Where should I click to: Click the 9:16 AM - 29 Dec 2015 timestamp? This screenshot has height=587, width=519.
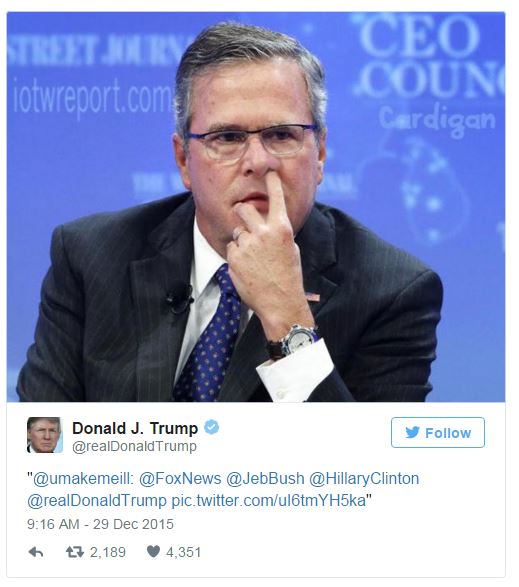[100, 524]
